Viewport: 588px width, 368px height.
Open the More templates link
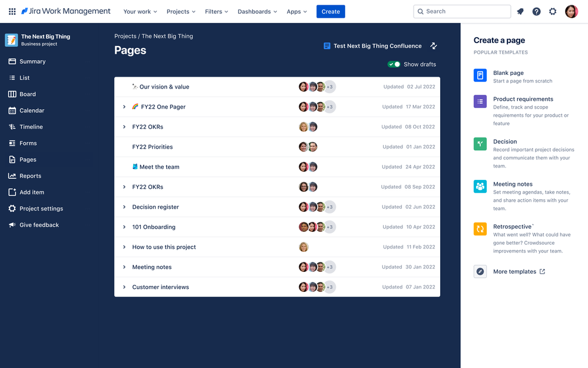519,271
